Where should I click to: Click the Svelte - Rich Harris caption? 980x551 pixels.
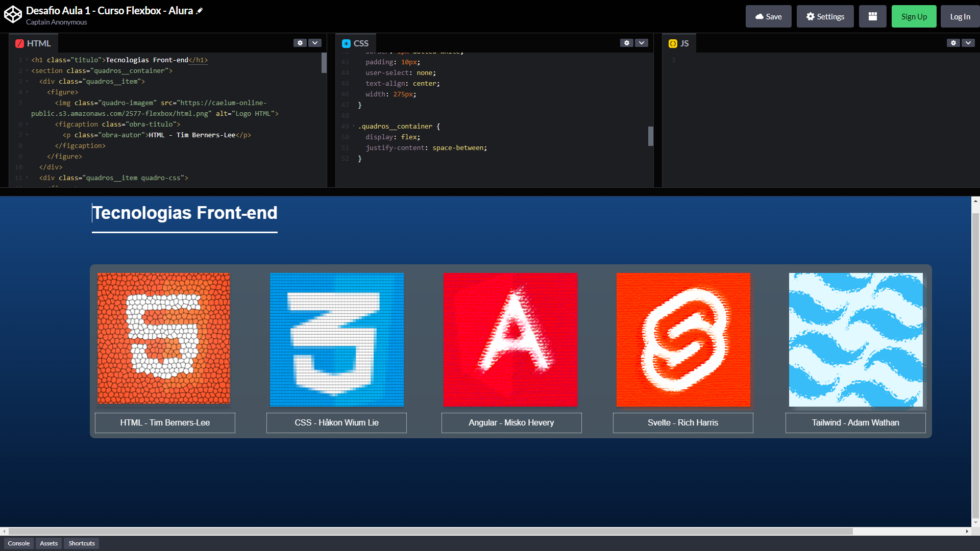(683, 423)
